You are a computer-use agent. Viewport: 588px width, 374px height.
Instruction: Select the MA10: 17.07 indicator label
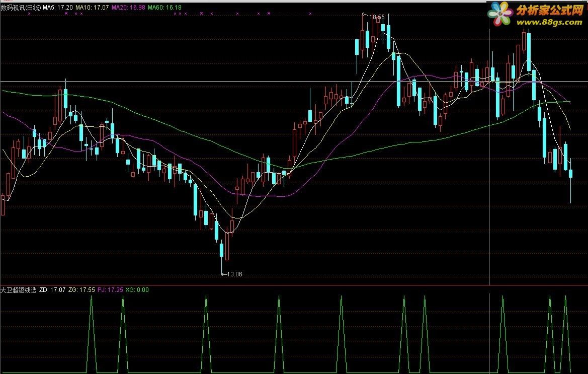92,8
